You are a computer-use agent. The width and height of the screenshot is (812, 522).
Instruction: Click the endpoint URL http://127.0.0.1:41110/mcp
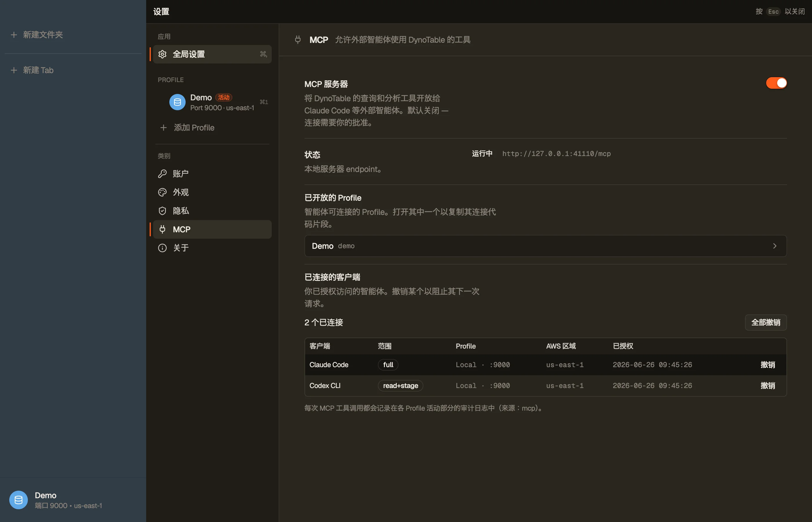tap(556, 153)
